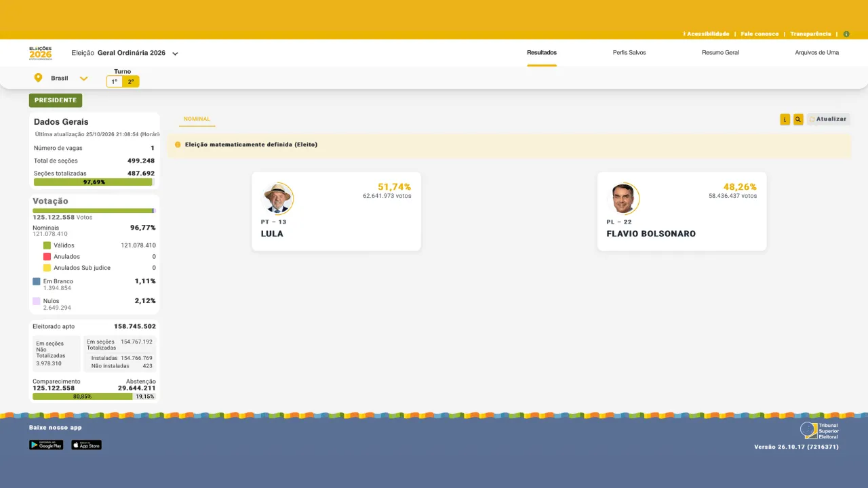
Task: Click the yellow information button above results
Action: pyautogui.click(x=785, y=119)
